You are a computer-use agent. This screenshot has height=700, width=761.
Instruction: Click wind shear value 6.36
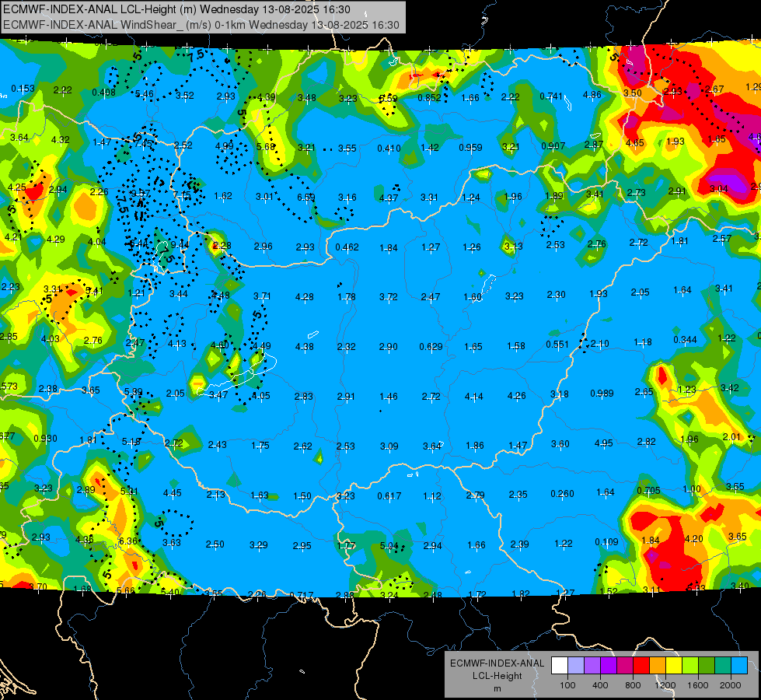click(x=128, y=541)
